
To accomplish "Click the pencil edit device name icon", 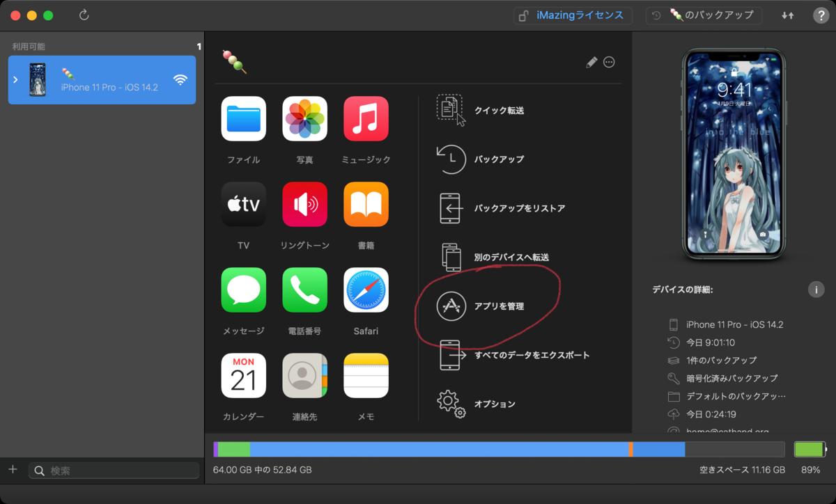I will pos(591,62).
